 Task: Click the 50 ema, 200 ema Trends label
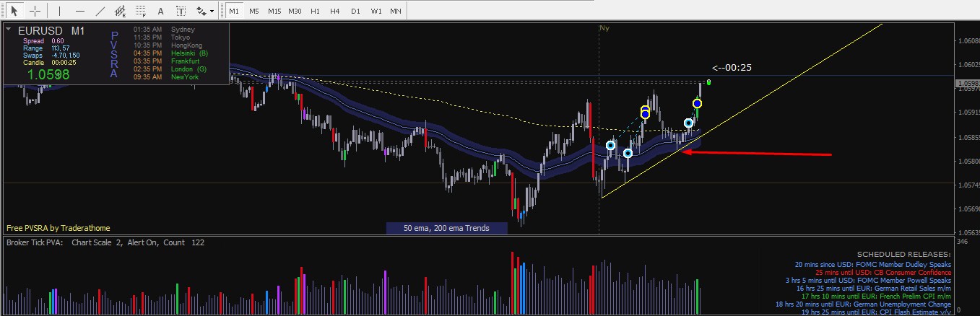tap(446, 228)
